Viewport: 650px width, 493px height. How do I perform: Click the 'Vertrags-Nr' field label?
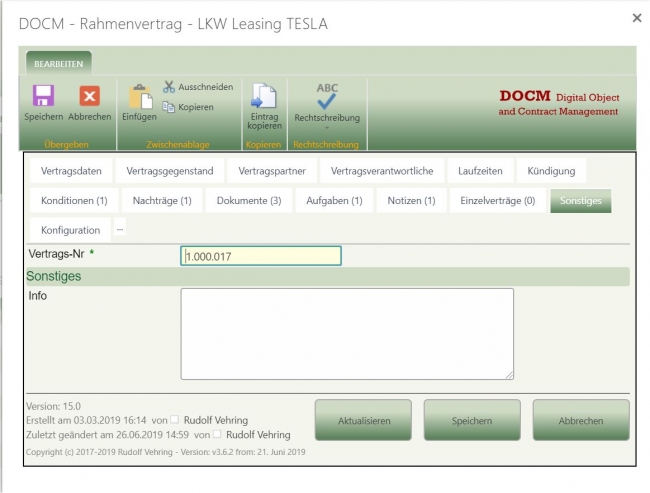[56, 254]
